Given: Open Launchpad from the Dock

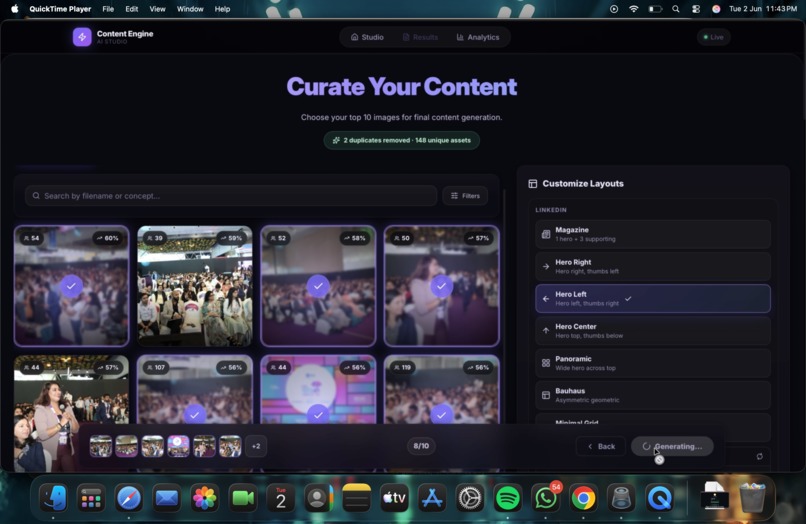Looking at the screenshot, I should (x=91, y=498).
